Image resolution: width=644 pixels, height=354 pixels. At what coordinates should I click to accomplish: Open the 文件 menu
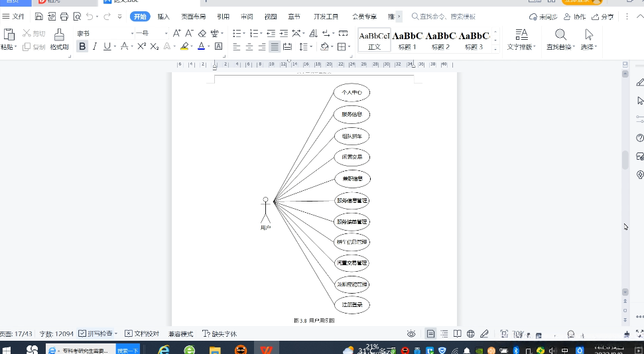point(13,17)
